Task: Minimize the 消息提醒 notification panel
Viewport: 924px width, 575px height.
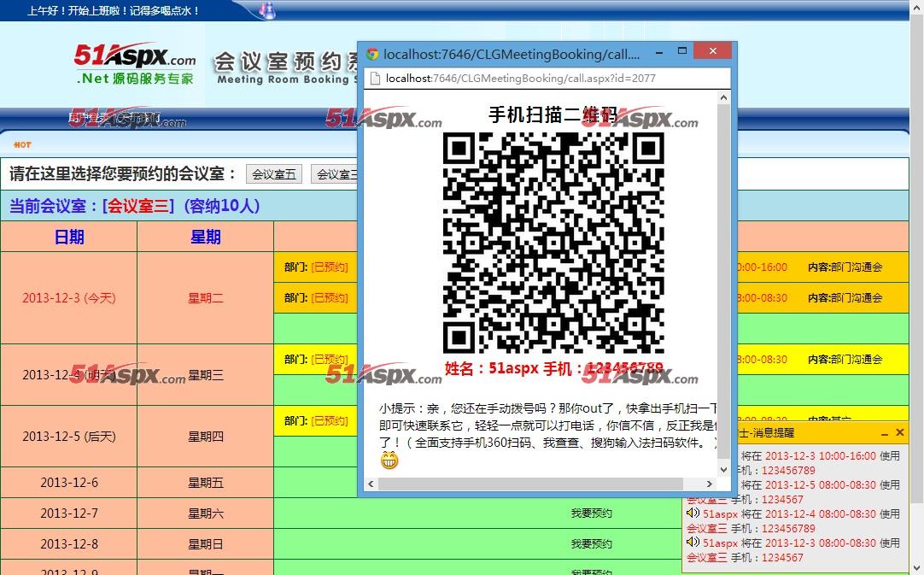Action: coord(885,433)
